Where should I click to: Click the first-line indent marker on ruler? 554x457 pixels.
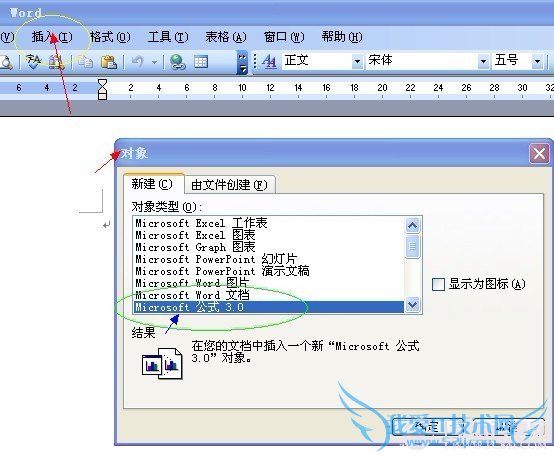[x=102, y=83]
